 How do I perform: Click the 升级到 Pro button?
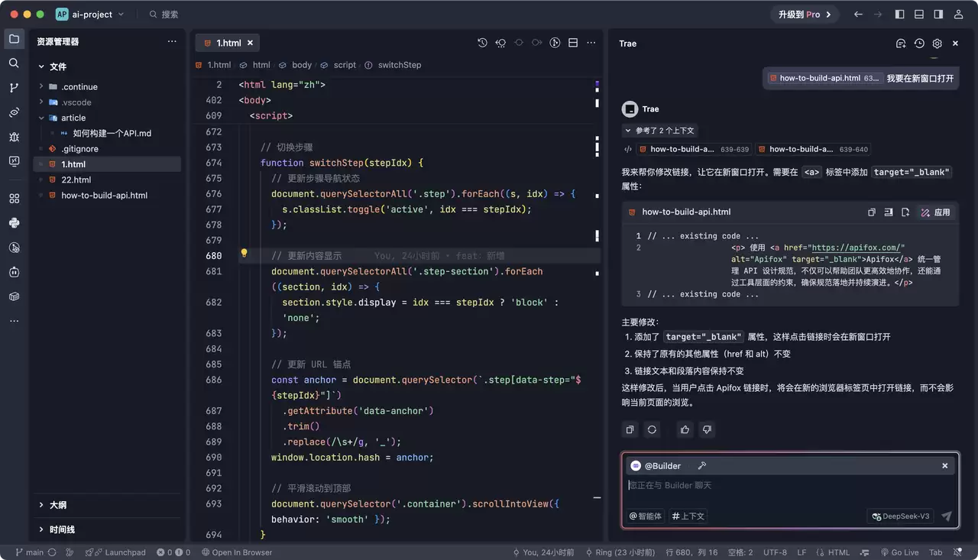(x=805, y=15)
